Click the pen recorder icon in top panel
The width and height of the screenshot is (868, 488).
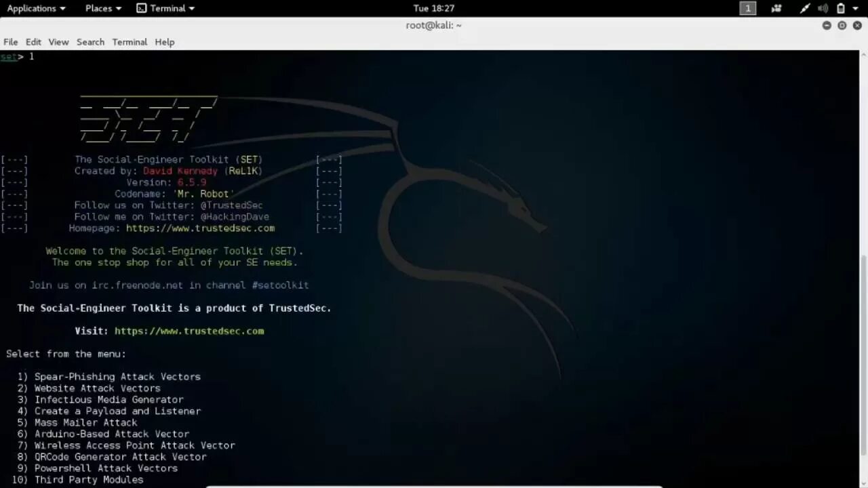[804, 8]
